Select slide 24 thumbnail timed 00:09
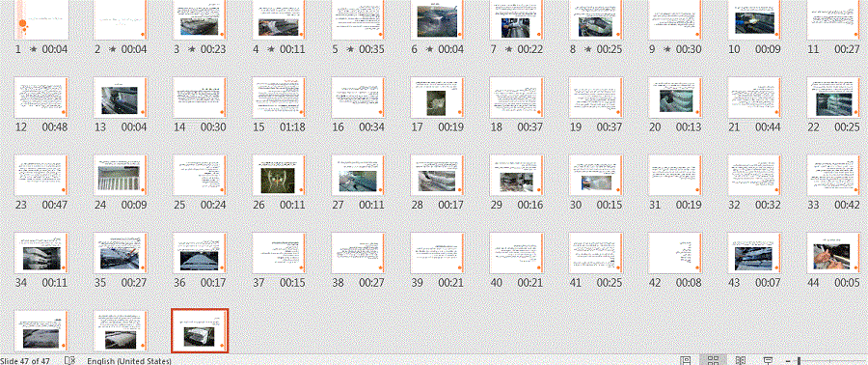This screenshot has width=868, height=365. click(x=121, y=175)
